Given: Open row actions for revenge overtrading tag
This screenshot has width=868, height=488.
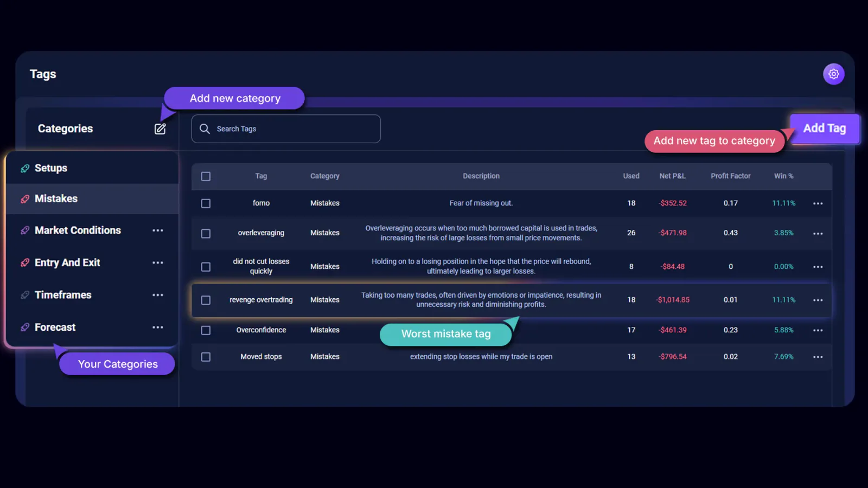Looking at the screenshot, I should 818,300.
